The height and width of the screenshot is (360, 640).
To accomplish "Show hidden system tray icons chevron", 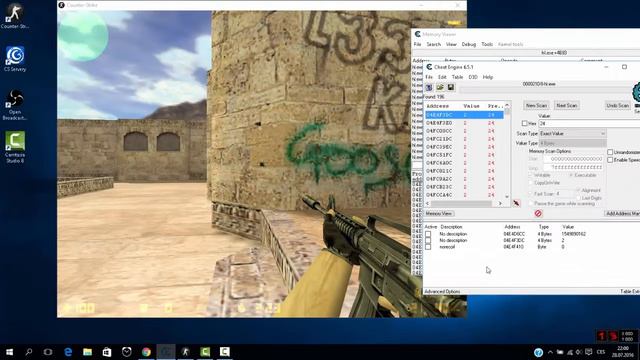I will 550,352.
